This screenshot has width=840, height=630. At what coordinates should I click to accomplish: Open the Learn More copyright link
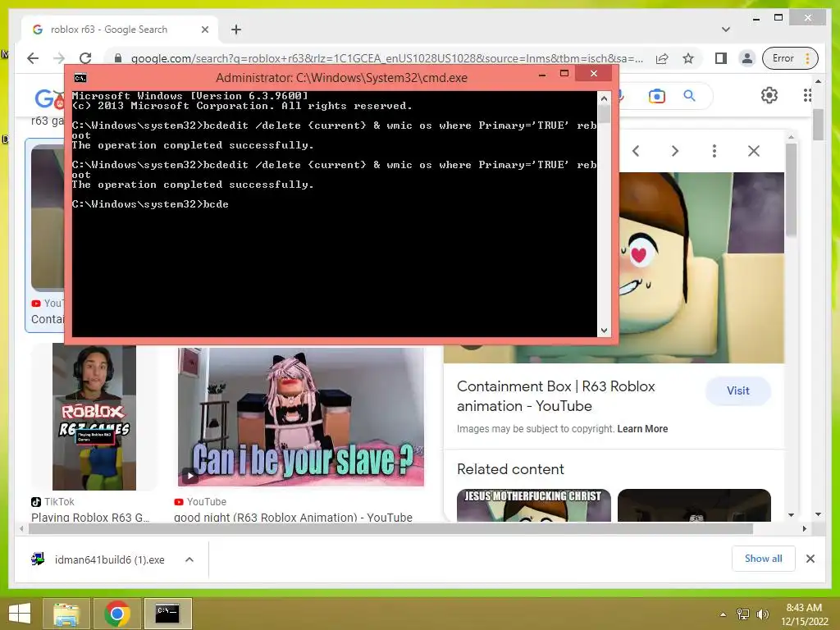642,429
